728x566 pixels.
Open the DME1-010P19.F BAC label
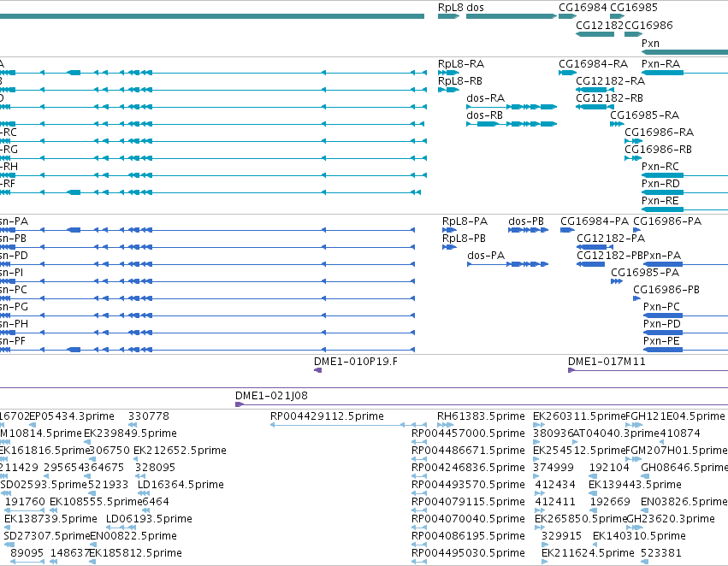(x=356, y=362)
